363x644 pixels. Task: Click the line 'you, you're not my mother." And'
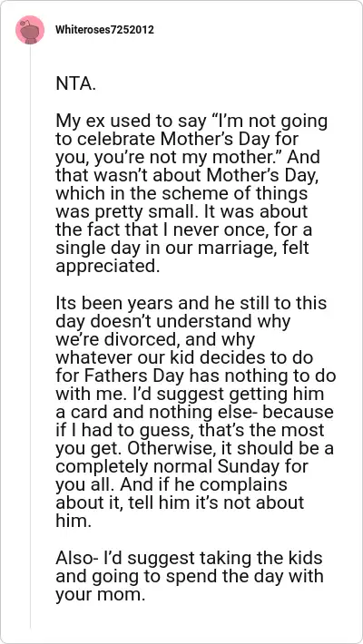pos(188,158)
